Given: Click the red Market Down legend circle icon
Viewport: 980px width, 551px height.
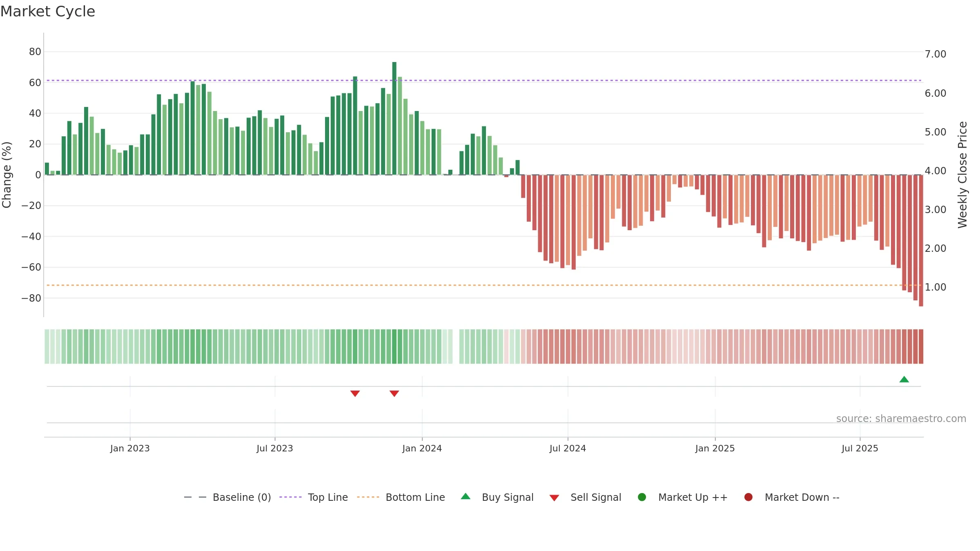Looking at the screenshot, I should (748, 497).
